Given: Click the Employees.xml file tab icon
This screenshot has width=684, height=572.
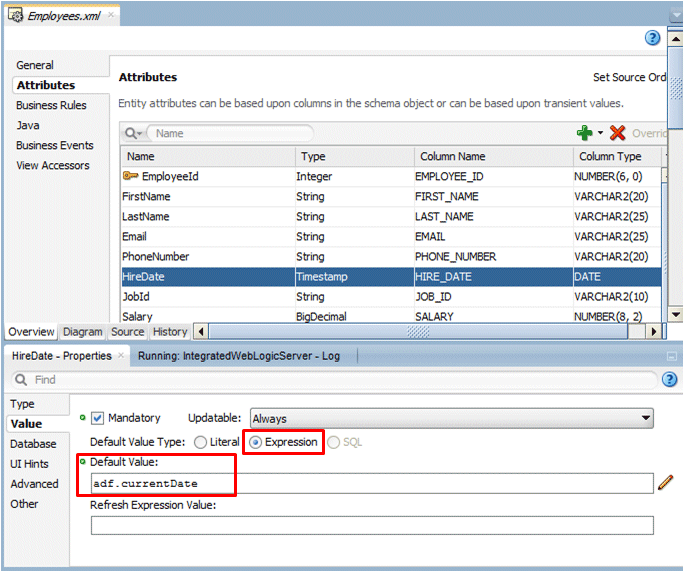Looking at the screenshot, I should (15, 16).
